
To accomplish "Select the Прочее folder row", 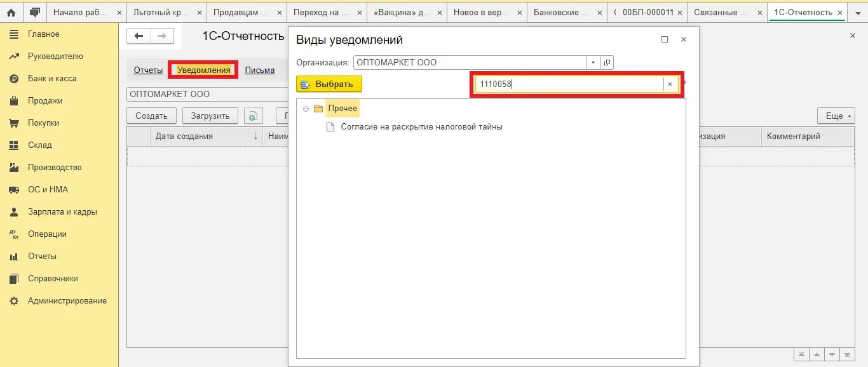I will tap(342, 109).
